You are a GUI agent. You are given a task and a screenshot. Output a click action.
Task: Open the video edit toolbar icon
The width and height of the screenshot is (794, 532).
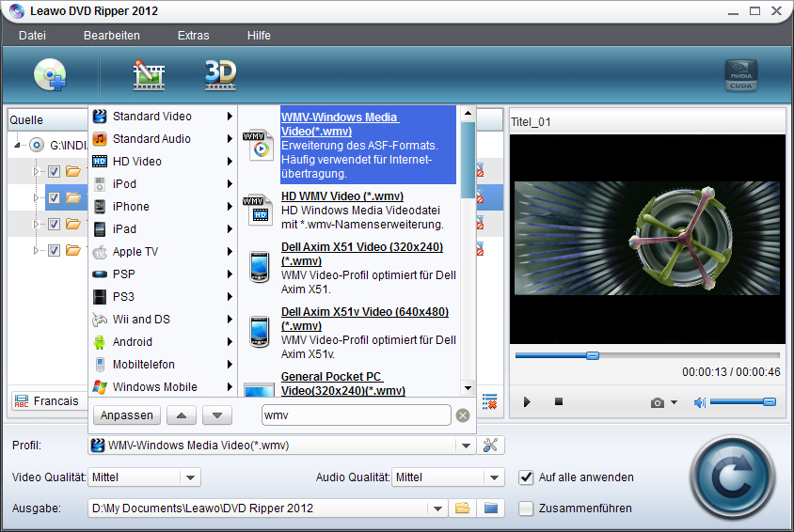tap(149, 75)
